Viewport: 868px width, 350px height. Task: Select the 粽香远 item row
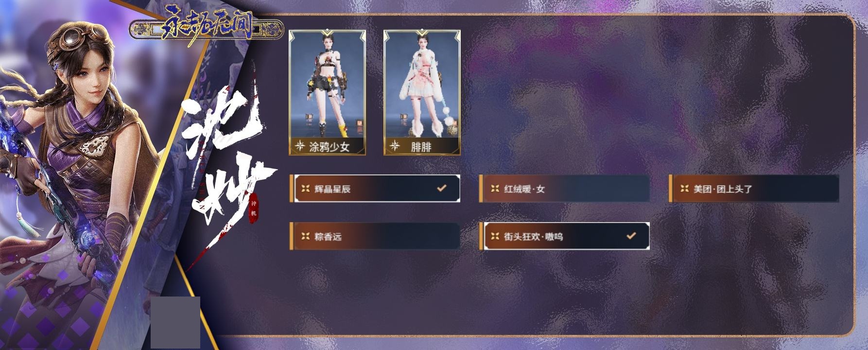click(375, 236)
